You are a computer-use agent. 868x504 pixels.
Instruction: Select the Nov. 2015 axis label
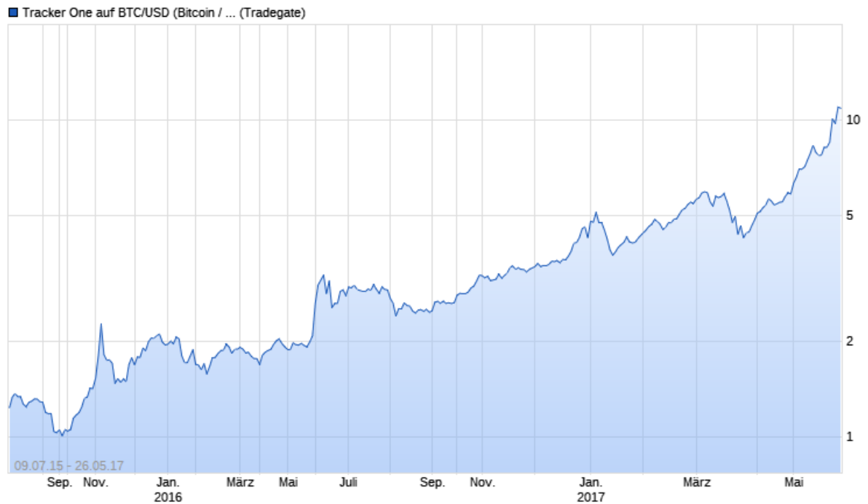tap(97, 482)
